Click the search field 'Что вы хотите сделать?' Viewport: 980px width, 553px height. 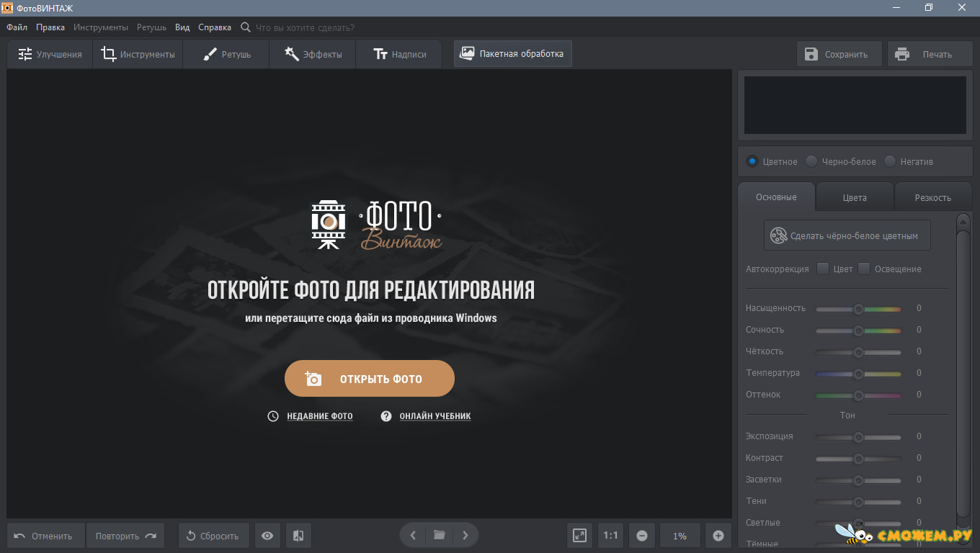click(306, 27)
